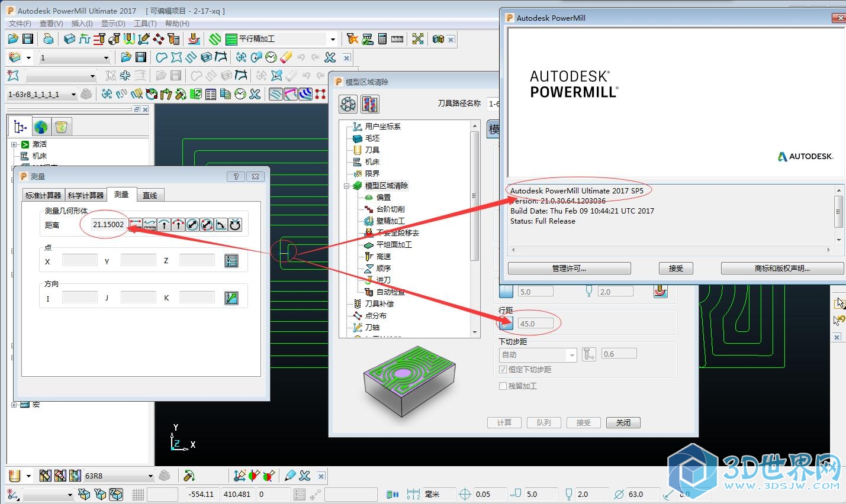The height and width of the screenshot is (504, 846).
Task: Open project icon in main toolbar
Action: [13, 39]
